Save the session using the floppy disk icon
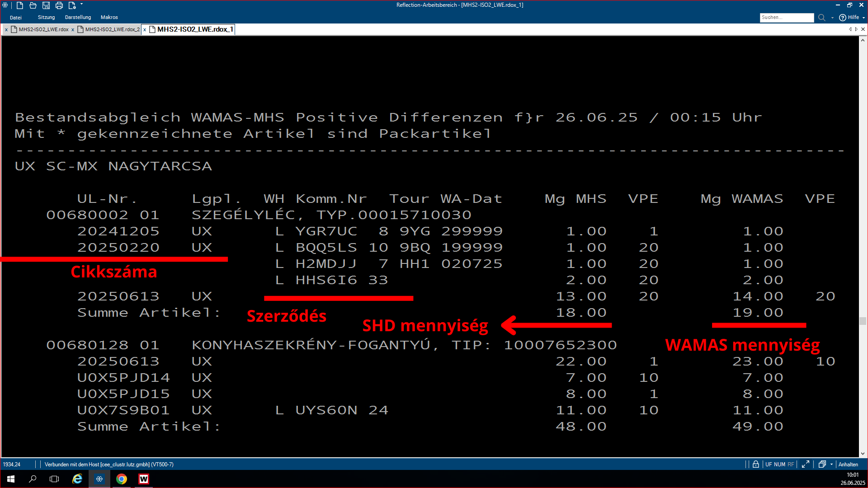The image size is (868, 488). [46, 5]
